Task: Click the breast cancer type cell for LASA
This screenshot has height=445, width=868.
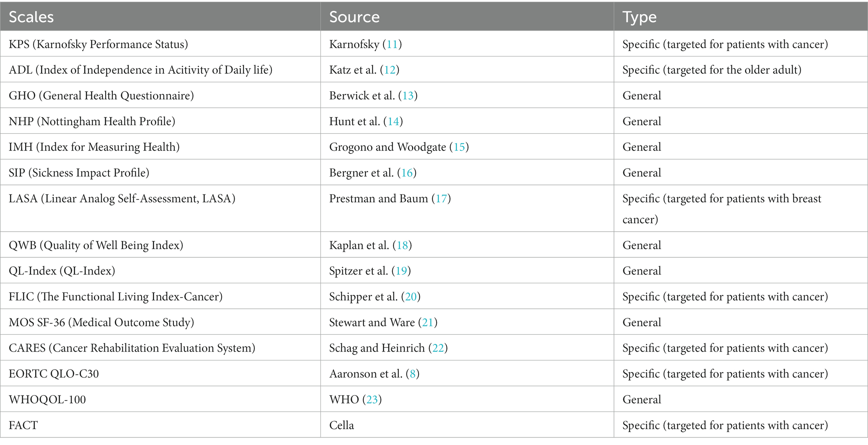Action: (x=741, y=209)
